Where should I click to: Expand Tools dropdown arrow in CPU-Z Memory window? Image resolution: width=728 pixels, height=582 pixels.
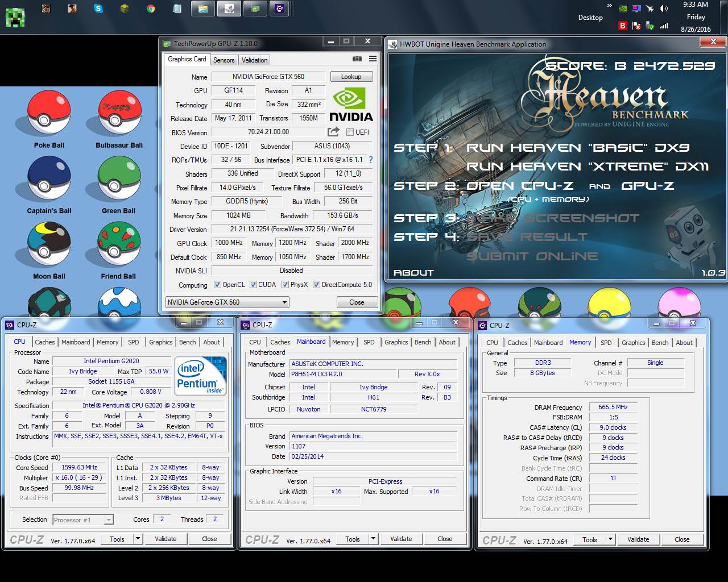[x=610, y=539]
